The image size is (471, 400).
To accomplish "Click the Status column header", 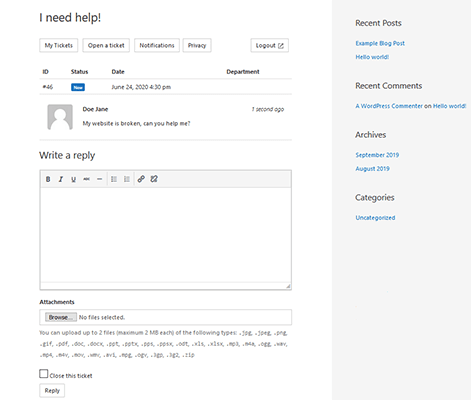I will point(79,72).
